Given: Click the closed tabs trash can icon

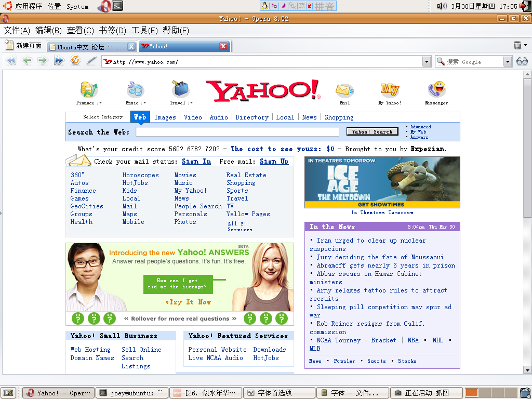Looking at the screenshot, I should coord(517,45).
